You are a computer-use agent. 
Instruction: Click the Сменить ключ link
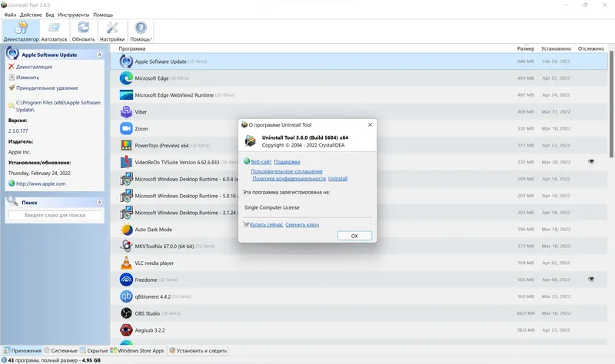pyautogui.click(x=302, y=224)
